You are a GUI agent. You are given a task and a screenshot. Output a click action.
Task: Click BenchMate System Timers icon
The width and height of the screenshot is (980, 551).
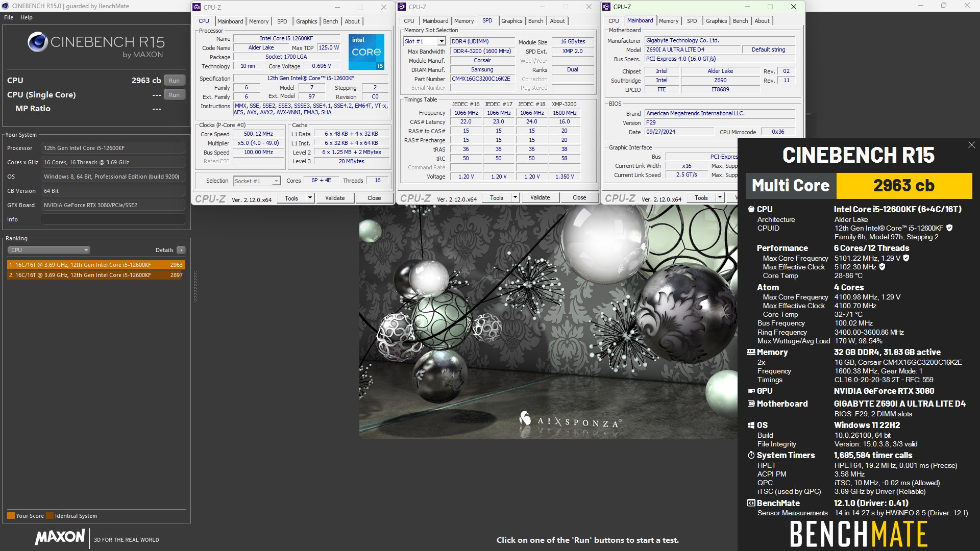(x=751, y=455)
